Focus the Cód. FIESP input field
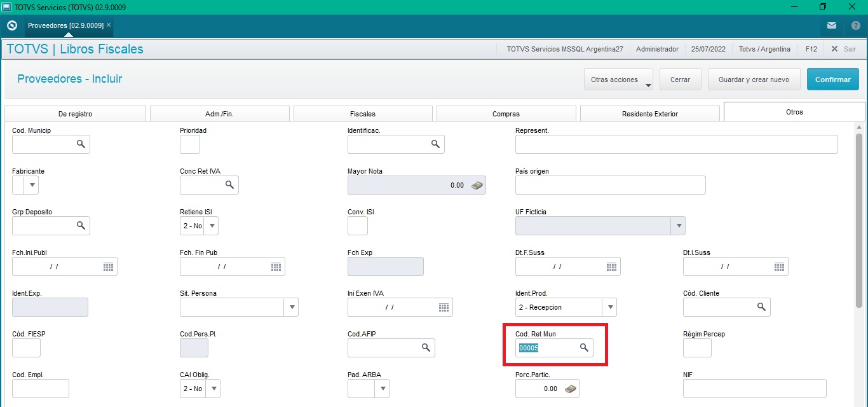 point(26,348)
